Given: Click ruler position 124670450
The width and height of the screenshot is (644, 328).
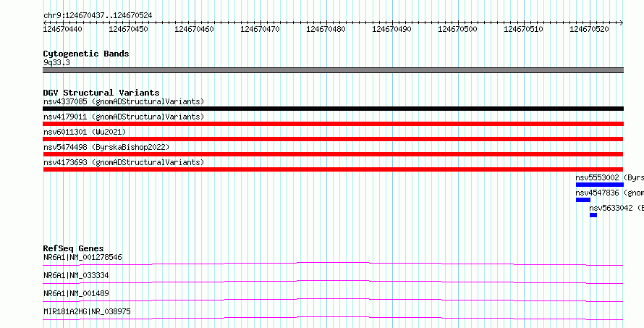Looking at the screenshot, I should [x=129, y=29].
